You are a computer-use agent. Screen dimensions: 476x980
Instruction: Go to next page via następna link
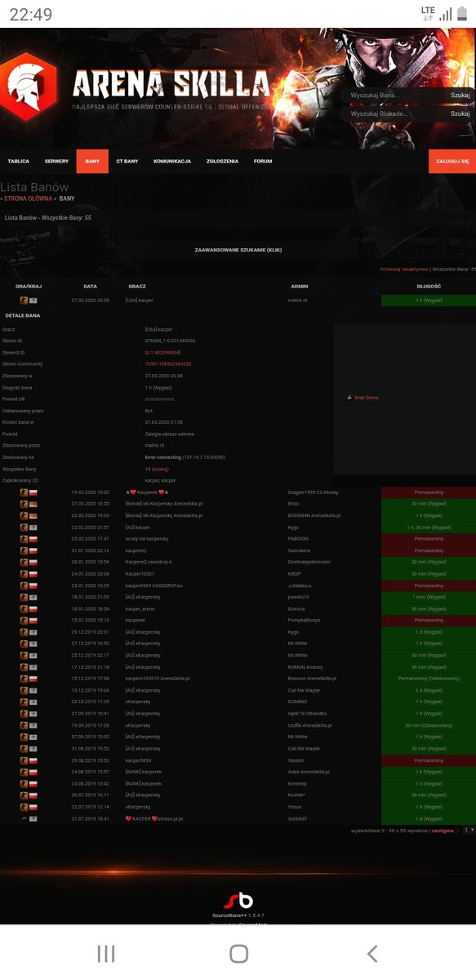click(x=443, y=830)
